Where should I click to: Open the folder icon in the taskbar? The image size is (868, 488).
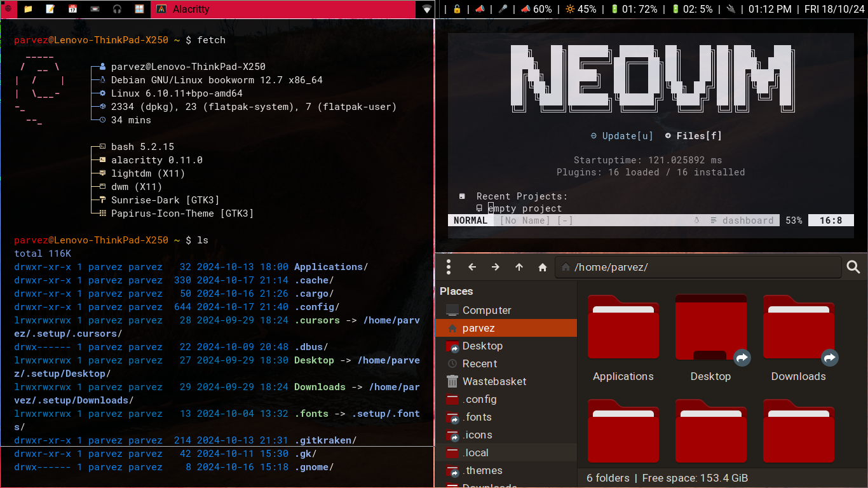coord(28,9)
